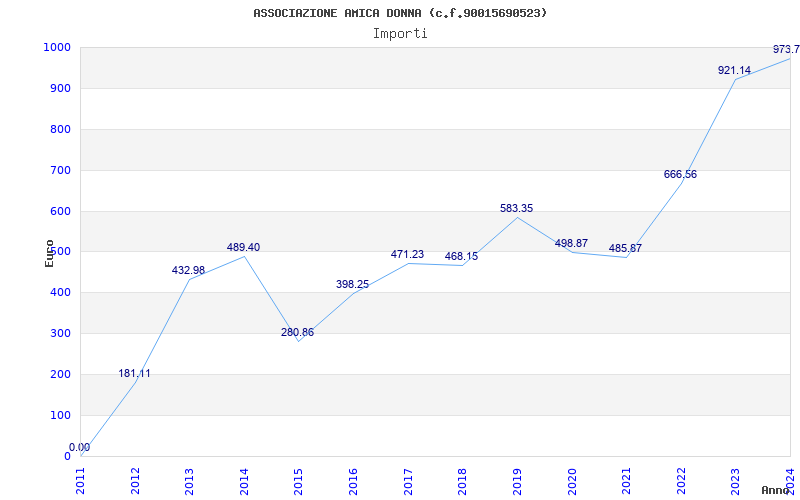Viewport: 800px width, 500px height.
Task: Click the 200 y-axis label
Action: tap(60, 374)
